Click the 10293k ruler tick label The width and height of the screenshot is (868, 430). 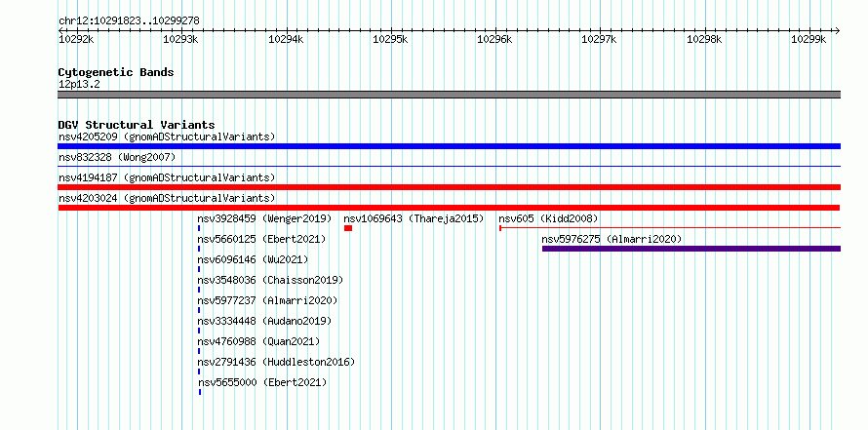pos(181,39)
